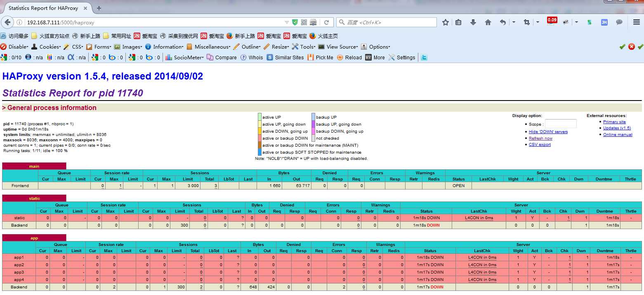Viewport: 644px width, 295px height.
Task: Open the SocioMeter dropdown
Action: pos(184,57)
